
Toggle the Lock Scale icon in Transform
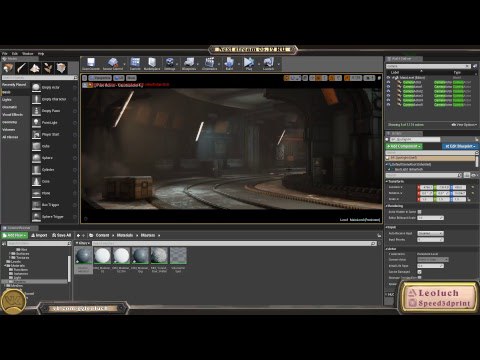[x=469, y=199]
